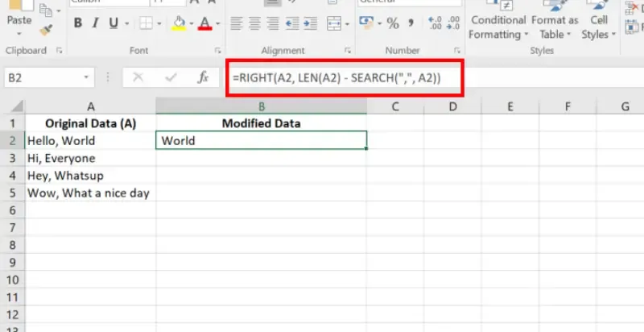
Task: Cancel formula entry with X icon
Action: pyautogui.click(x=138, y=77)
